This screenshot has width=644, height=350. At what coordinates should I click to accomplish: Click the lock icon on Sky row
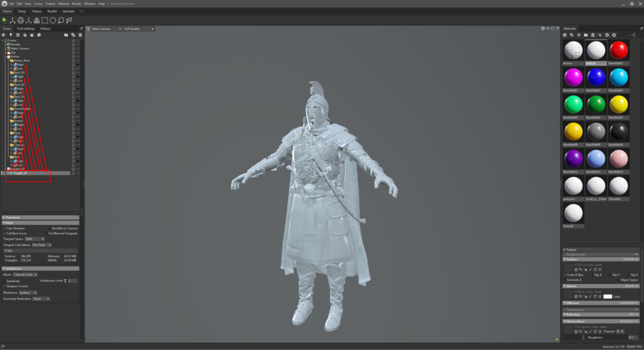click(x=73, y=53)
